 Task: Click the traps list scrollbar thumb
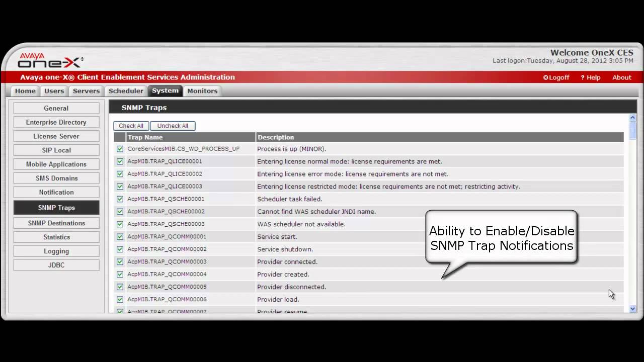coord(633,130)
